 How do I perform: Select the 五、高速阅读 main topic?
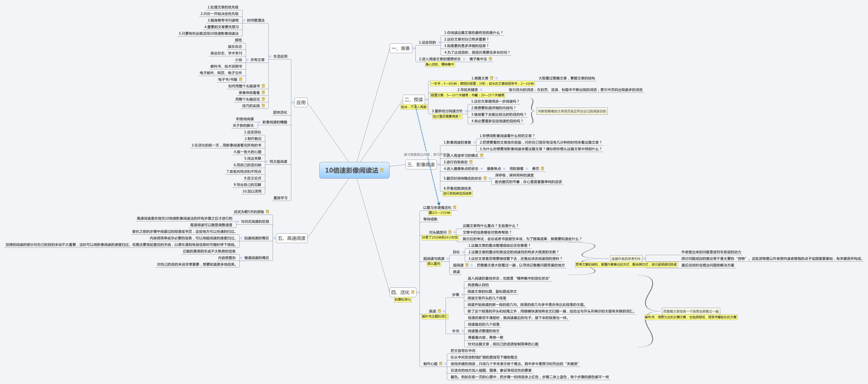pos(292,238)
